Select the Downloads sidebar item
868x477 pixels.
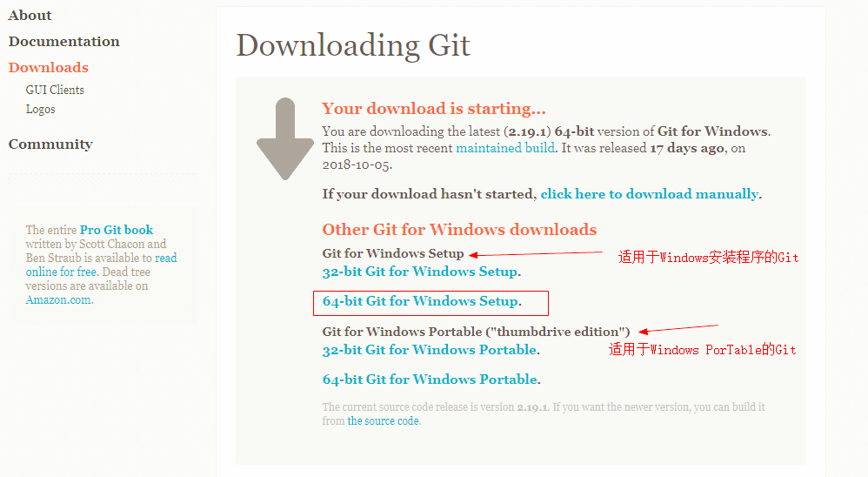[49, 68]
